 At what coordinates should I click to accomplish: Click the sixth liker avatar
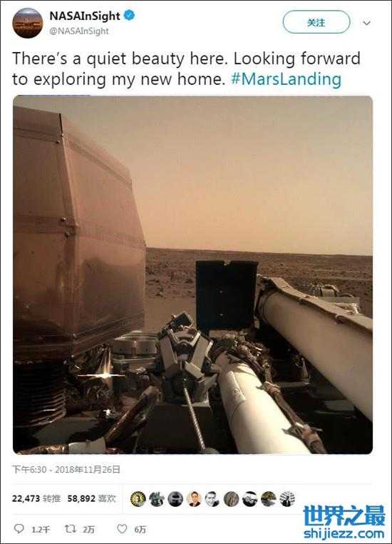[x=232, y=499]
